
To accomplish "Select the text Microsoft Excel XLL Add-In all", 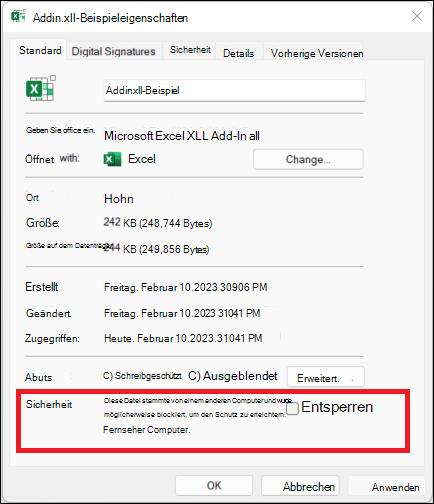I will (182, 136).
